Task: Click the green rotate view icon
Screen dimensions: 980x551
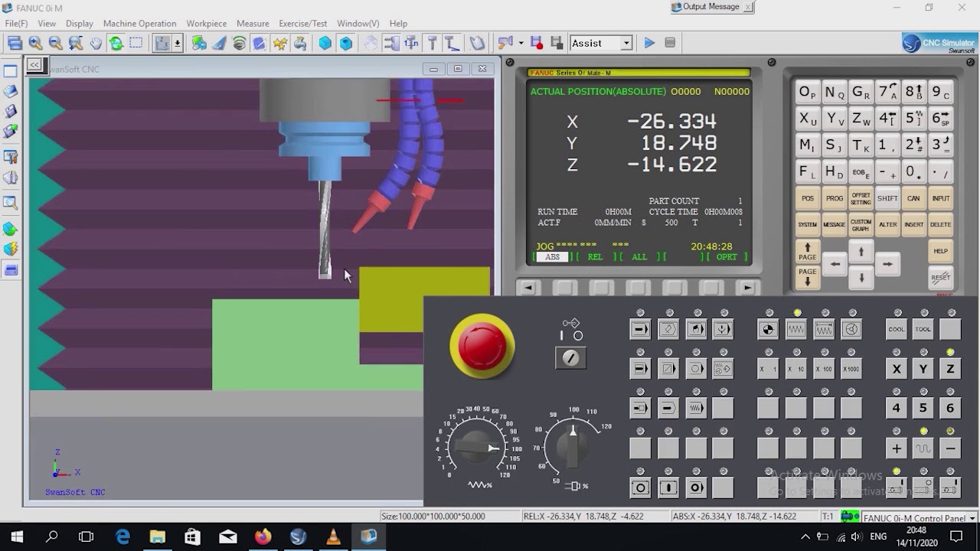Action: (x=116, y=44)
